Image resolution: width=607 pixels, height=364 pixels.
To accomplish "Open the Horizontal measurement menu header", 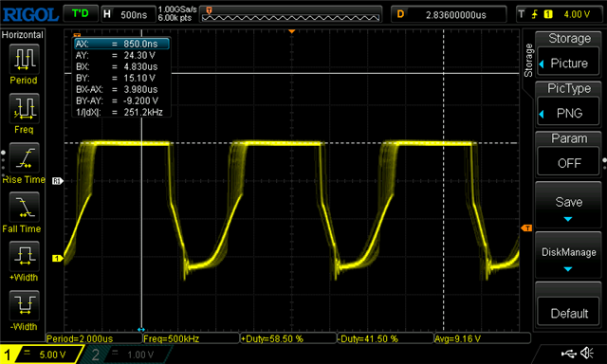I will tap(23, 35).
